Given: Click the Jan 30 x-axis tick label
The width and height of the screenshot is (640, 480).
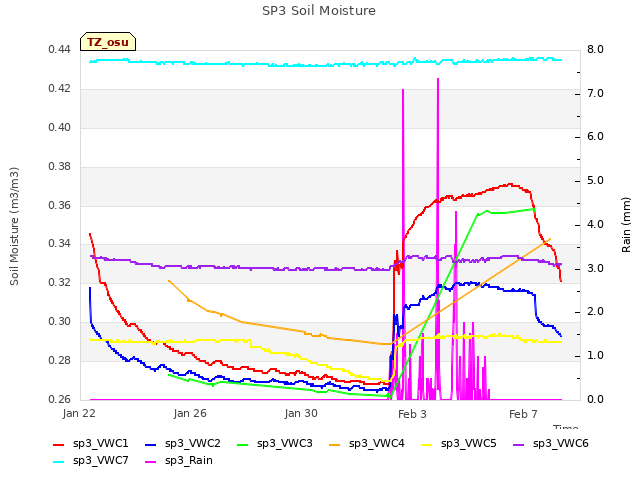Looking at the screenshot, I should click(301, 413).
